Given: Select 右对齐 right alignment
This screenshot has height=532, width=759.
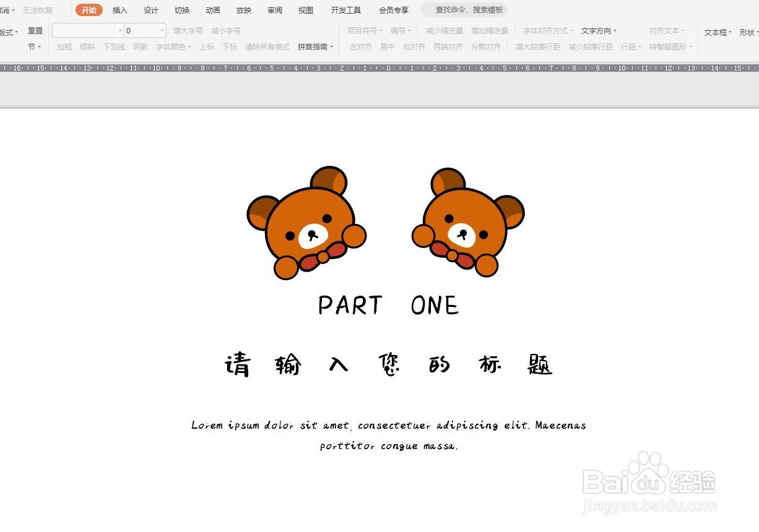Looking at the screenshot, I should (414, 47).
